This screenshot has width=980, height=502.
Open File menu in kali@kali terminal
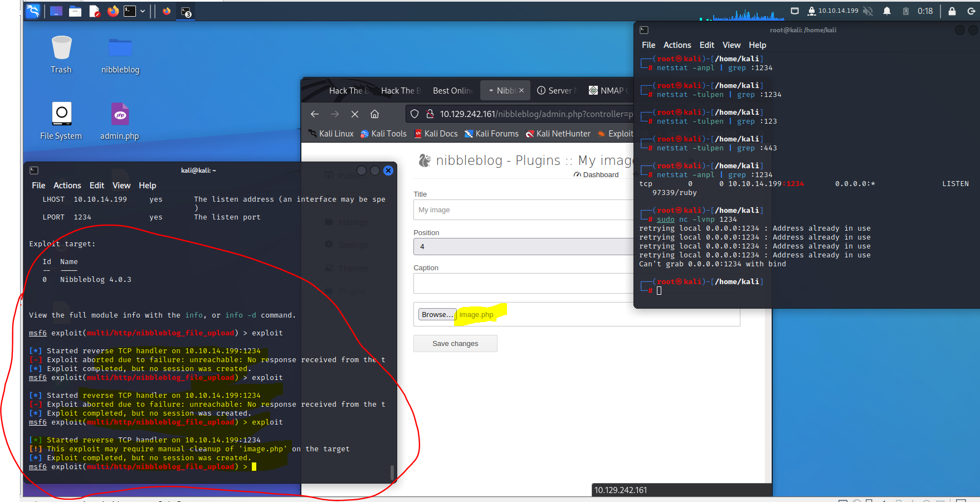(38, 186)
